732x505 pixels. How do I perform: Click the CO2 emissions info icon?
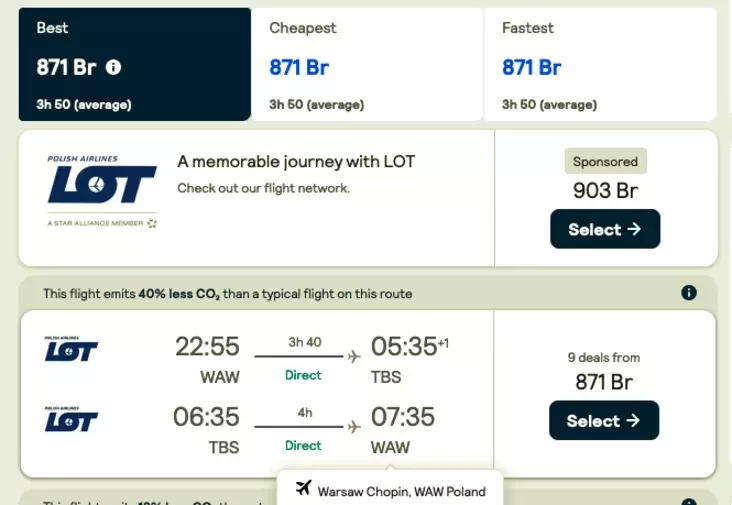[x=688, y=293]
